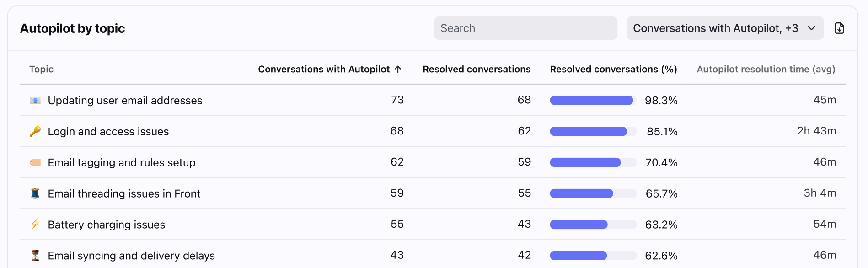Click the hourglass icon for Email syncing delays
This screenshot has height=268, width=868.
[x=35, y=255]
